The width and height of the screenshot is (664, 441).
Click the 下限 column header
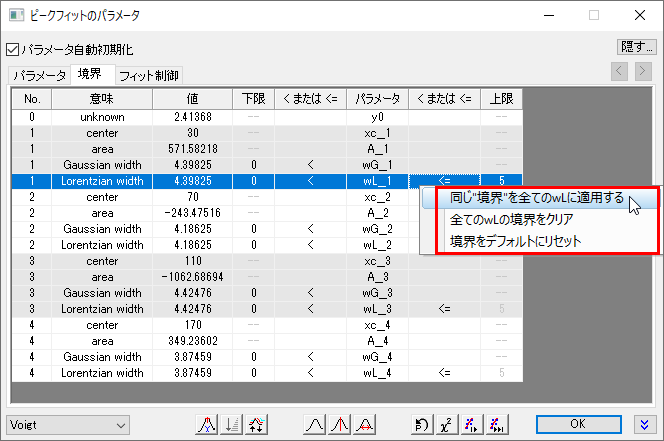click(253, 99)
